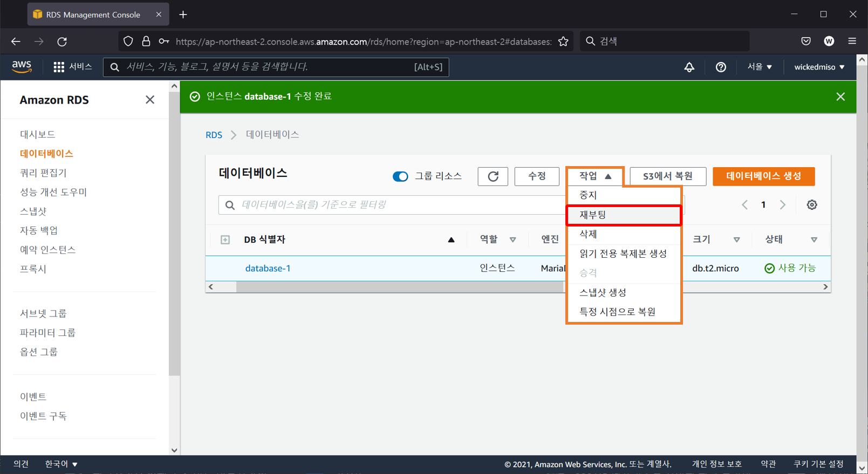
Task: Refresh the databases list
Action: point(493,176)
